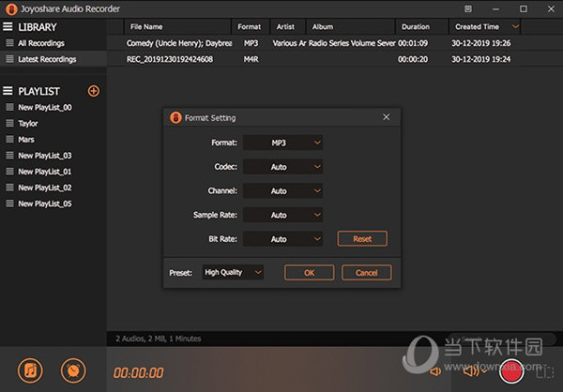Image resolution: width=563 pixels, height=392 pixels.
Task: Open the Sample Rate dropdown
Action: coord(282,215)
